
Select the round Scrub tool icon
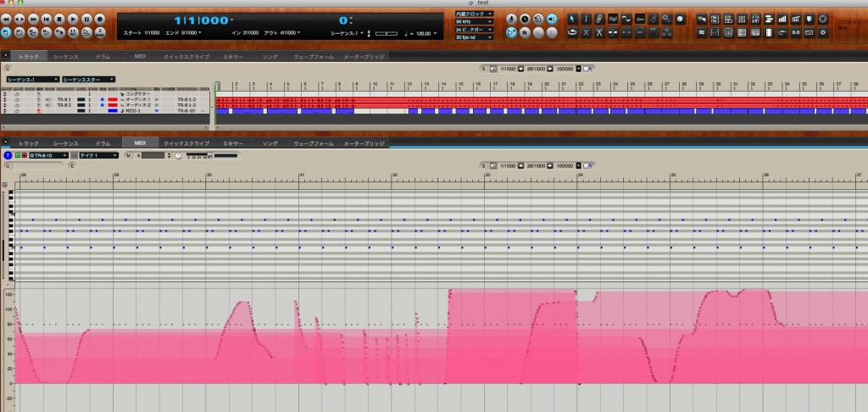tap(681, 19)
